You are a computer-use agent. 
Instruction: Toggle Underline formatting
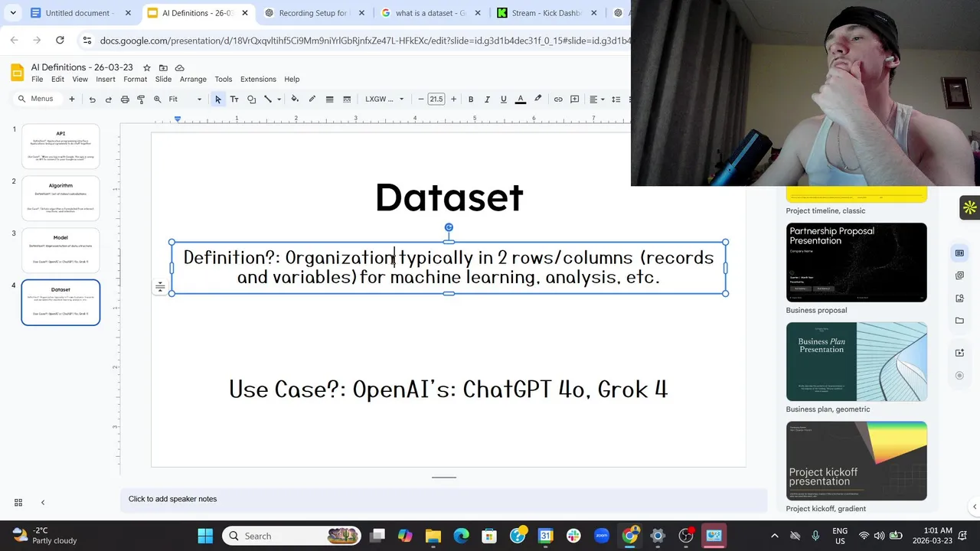click(x=503, y=99)
